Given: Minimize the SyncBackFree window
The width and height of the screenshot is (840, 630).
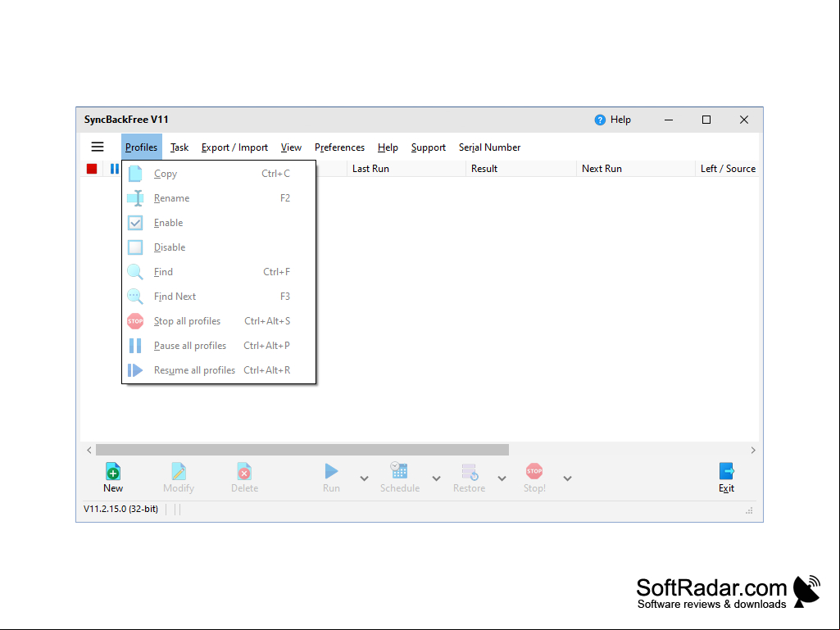Looking at the screenshot, I should point(669,120).
